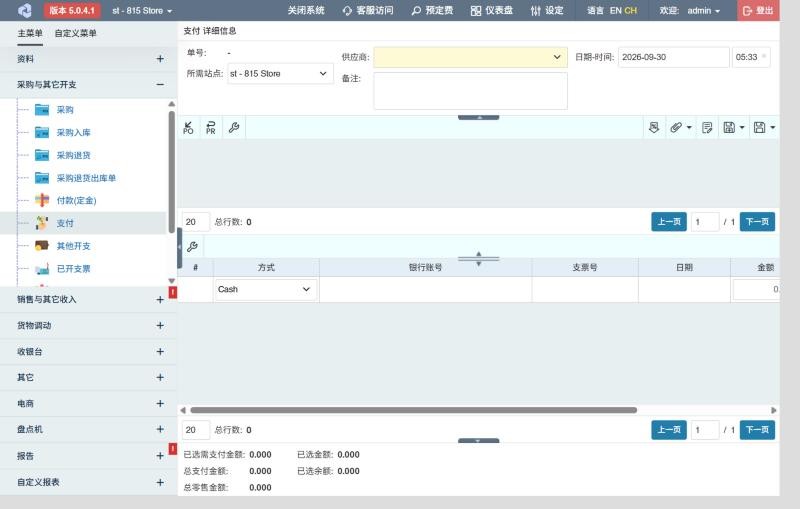Open 采购退货出库单 item

pyautogui.click(x=86, y=178)
